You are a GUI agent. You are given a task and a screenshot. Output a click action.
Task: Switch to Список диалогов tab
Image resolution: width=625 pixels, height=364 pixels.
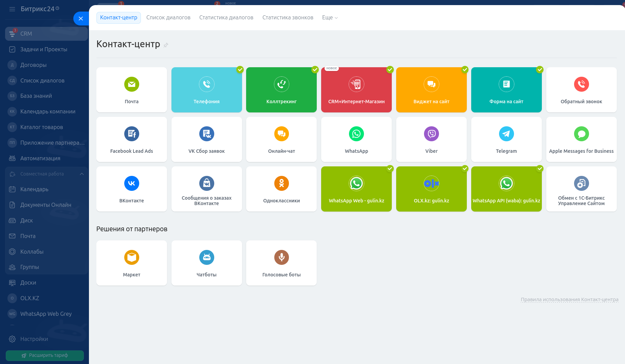(168, 18)
